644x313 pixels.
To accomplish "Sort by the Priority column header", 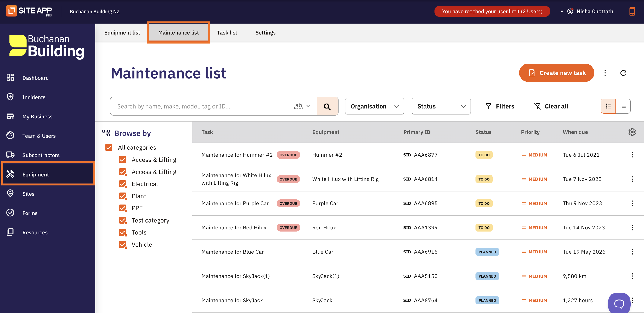I will point(530,132).
